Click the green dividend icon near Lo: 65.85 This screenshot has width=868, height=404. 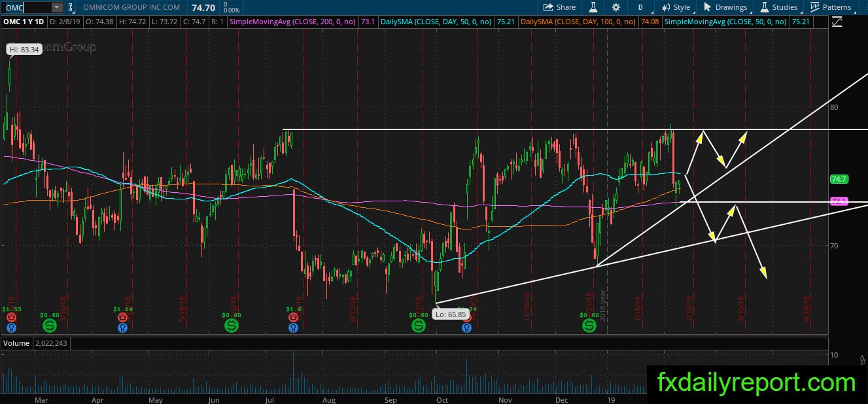tap(418, 325)
